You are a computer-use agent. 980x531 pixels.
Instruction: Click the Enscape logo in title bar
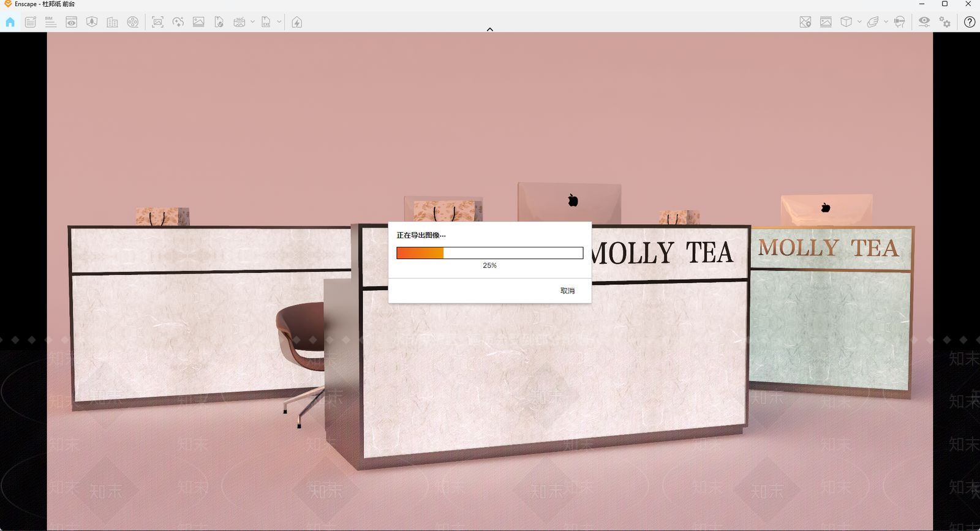point(8,4)
